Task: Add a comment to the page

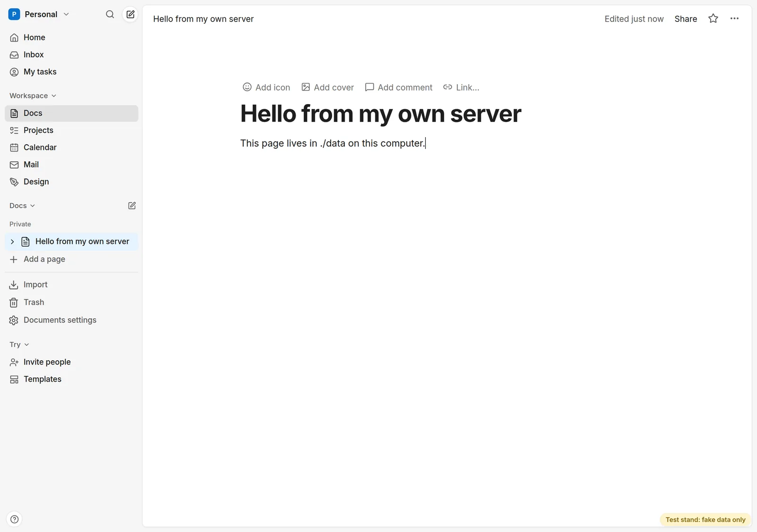Action: pos(399,87)
